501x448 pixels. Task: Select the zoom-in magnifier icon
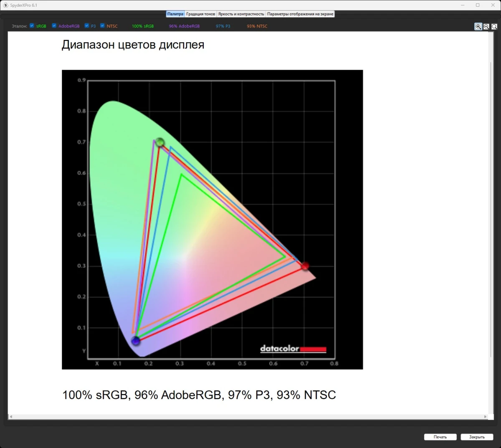point(478,26)
